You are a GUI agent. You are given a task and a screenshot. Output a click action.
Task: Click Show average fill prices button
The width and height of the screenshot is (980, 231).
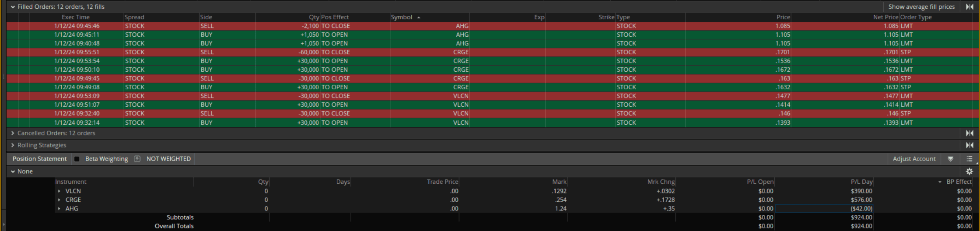tap(921, 7)
